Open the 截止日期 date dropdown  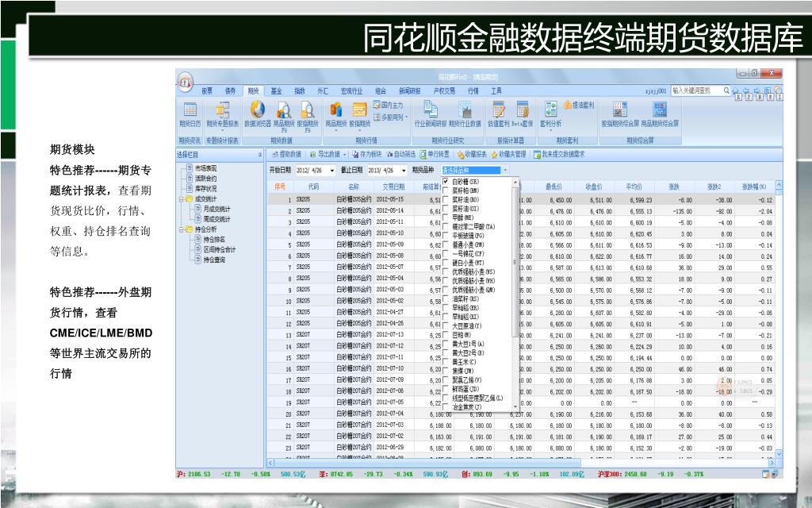point(404,171)
